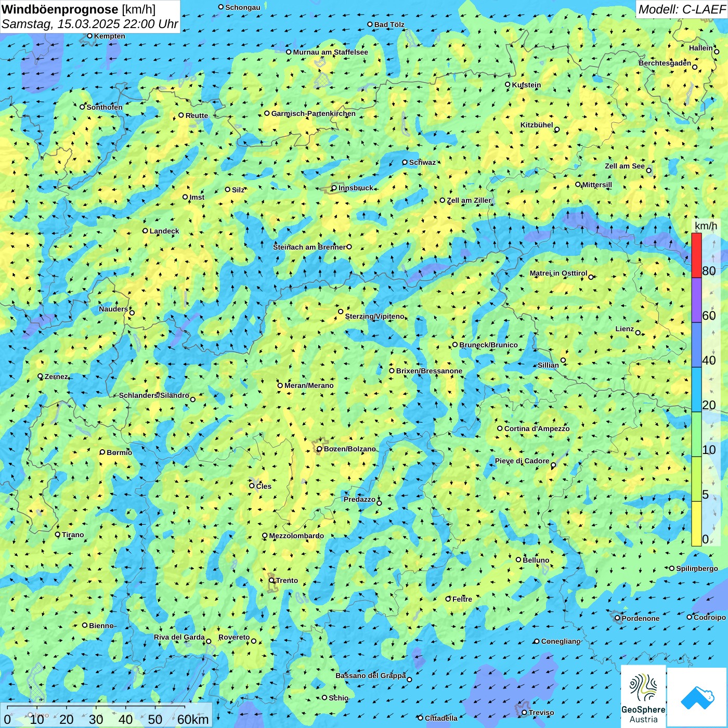Click the 'Zell am Ziller' label

pos(469,200)
